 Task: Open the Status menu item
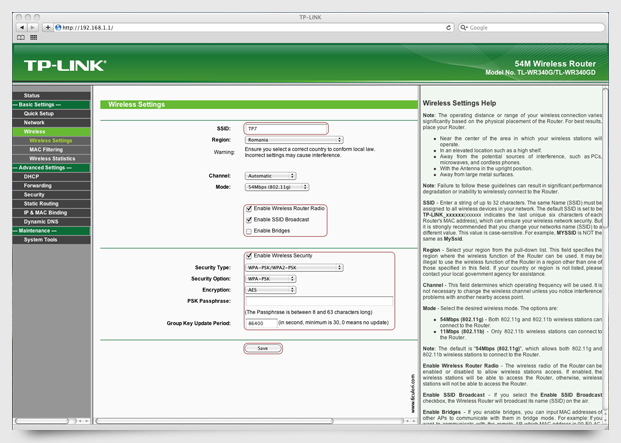[x=51, y=95]
